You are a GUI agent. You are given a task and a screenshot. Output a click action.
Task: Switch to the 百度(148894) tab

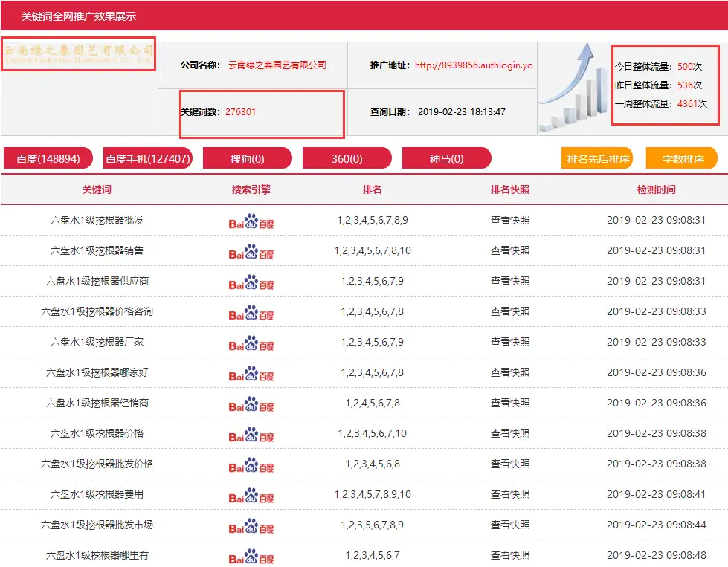(x=47, y=158)
